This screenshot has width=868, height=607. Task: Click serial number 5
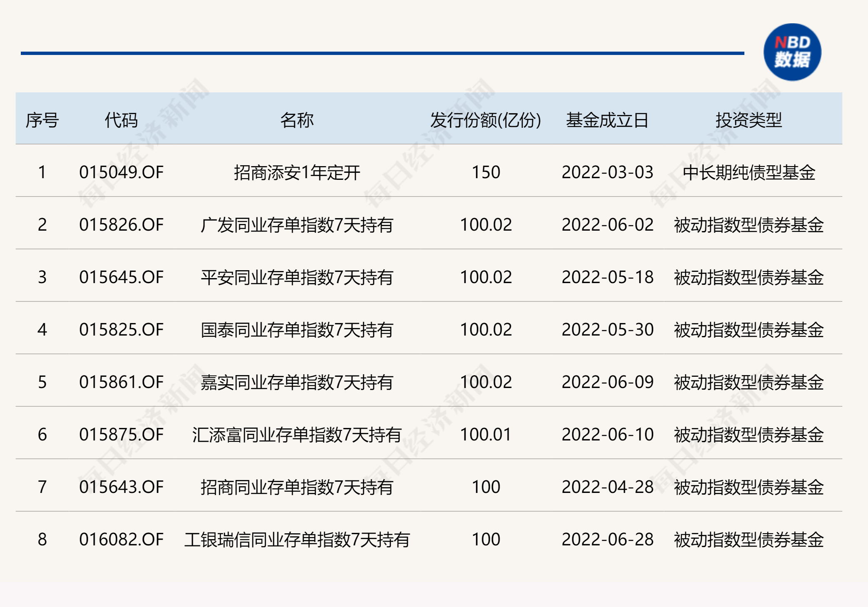pyautogui.click(x=42, y=382)
